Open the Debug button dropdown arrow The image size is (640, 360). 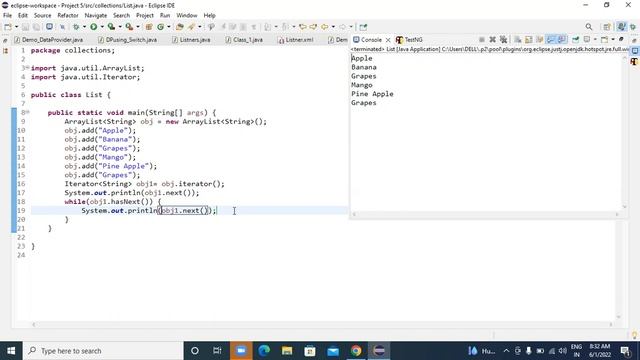coord(84,27)
